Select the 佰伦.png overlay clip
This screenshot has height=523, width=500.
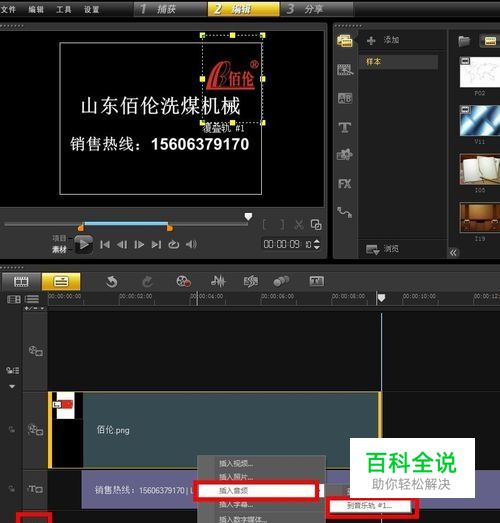point(215,430)
